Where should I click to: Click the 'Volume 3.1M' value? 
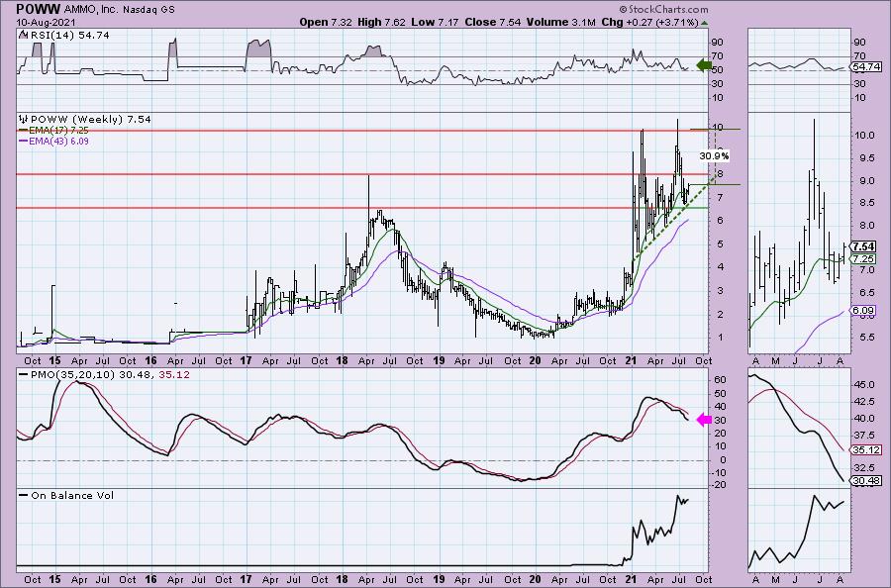point(560,22)
